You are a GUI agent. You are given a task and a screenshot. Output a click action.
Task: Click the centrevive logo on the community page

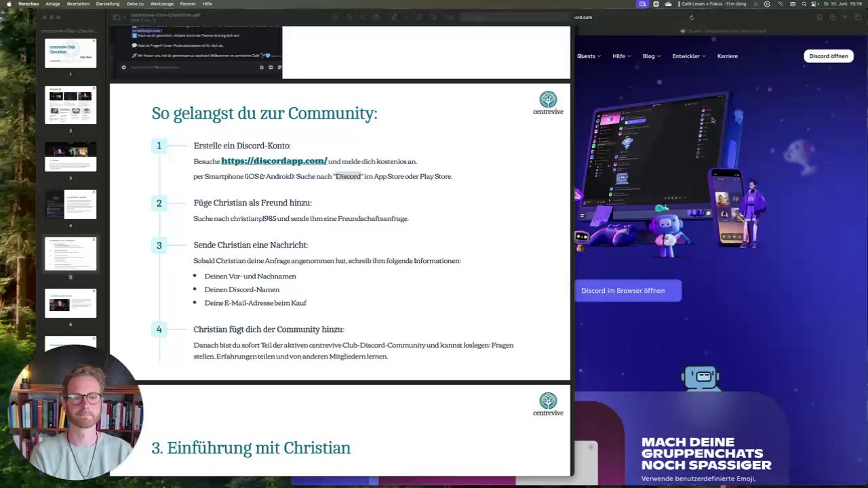point(548,103)
